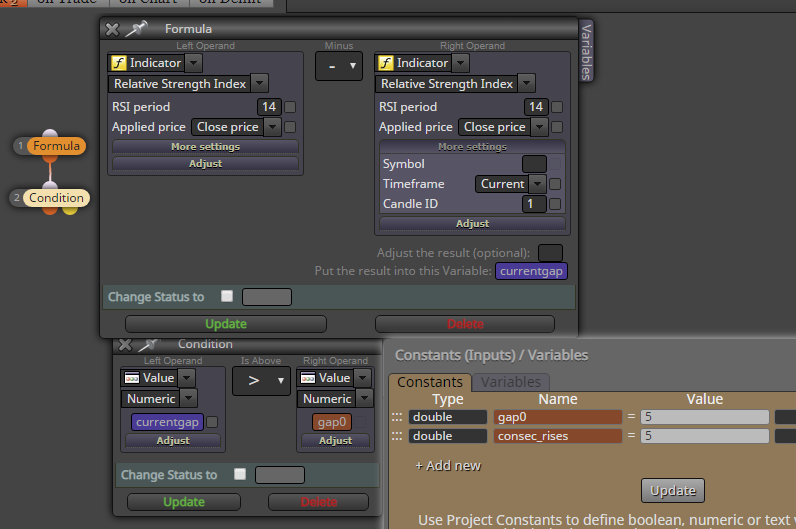The image size is (796, 529).
Task: Click the pin icon in the Formula panel header
Action: 136,28
